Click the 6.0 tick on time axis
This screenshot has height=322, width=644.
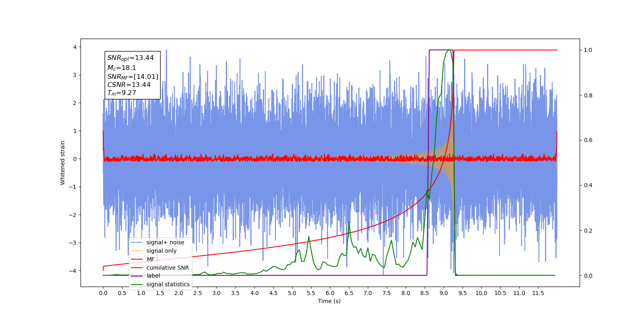pyautogui.click(x=330, y=293)
